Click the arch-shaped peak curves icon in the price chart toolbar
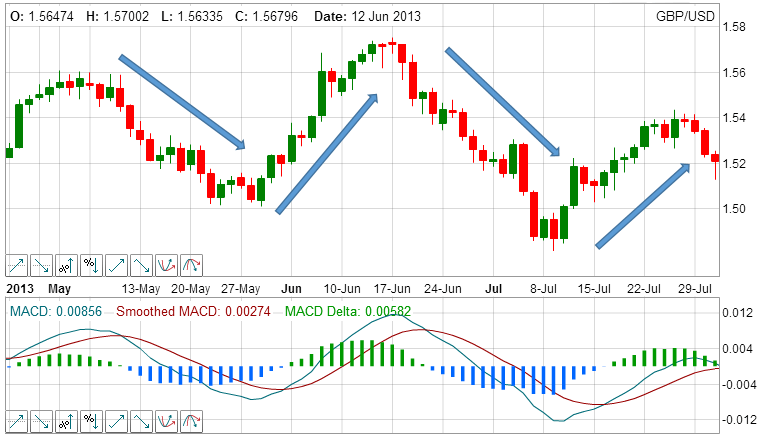This screenshot has width=763, height=434. [191, 265]
